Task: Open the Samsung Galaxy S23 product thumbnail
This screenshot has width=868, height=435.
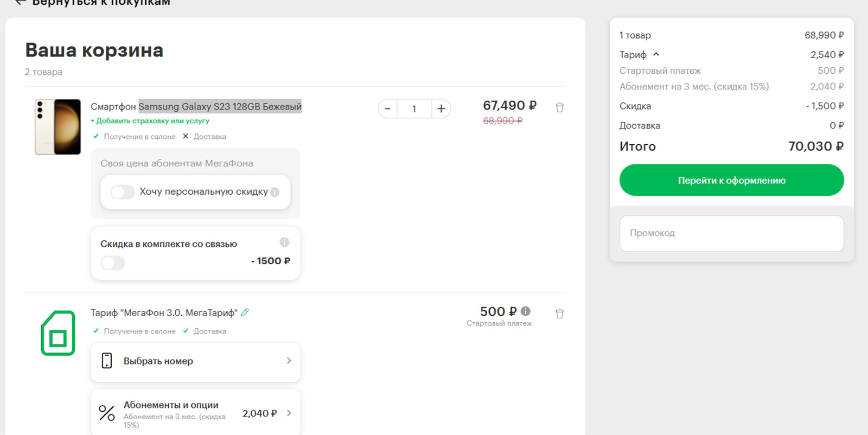Action: [x=58, y=127]
